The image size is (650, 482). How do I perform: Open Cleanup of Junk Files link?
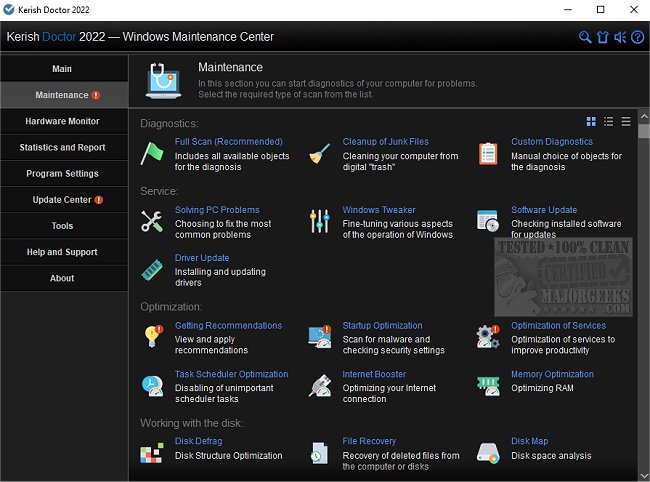pyautogui.click(x=386, y=142)
